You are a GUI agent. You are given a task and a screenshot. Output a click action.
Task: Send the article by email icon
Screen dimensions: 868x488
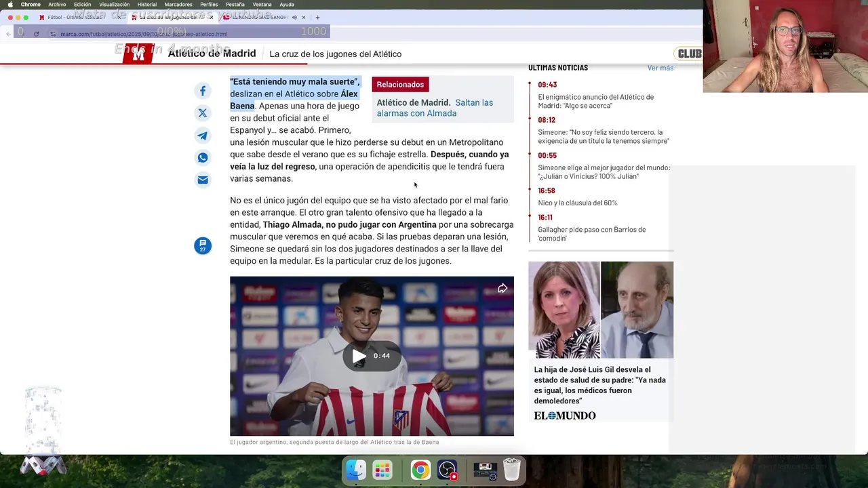(203, 180)
